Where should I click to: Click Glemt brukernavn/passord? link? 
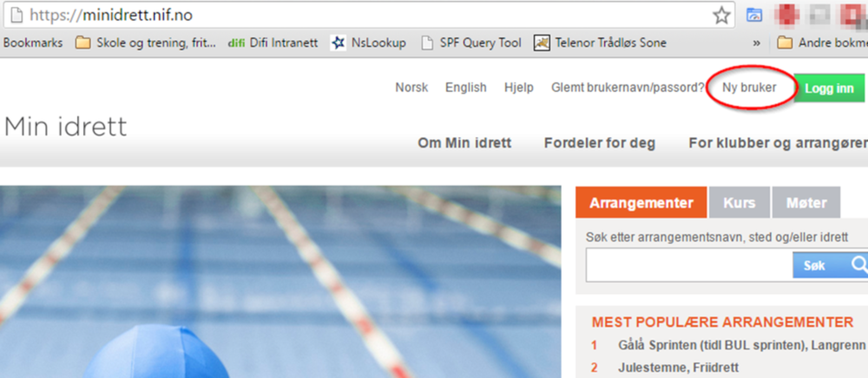click(628, 88)
